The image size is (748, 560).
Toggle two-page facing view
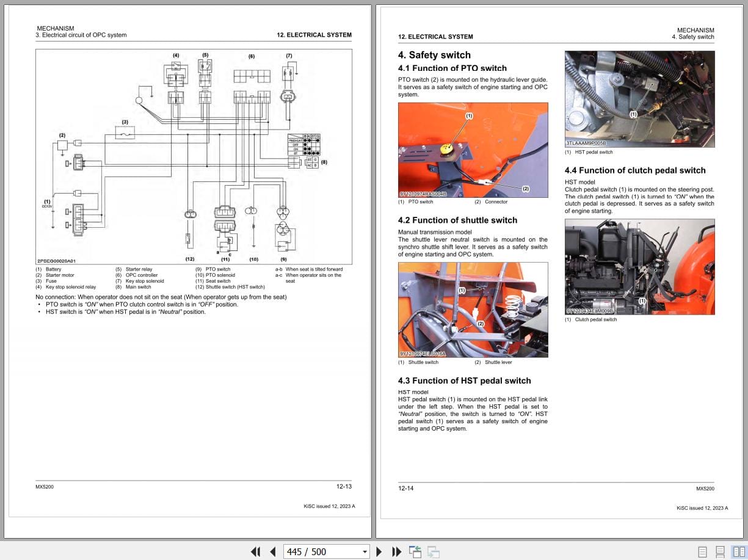pos(738,551)
